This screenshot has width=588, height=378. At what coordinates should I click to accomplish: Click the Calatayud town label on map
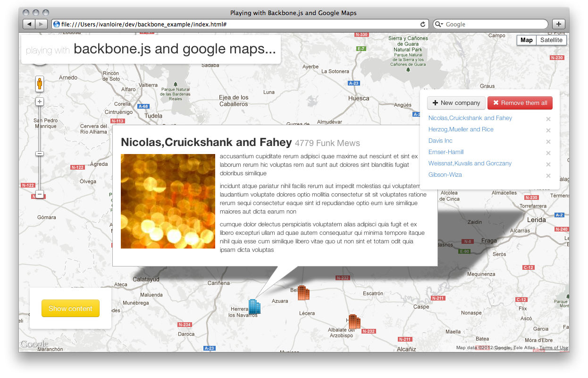tap(146, 279)
